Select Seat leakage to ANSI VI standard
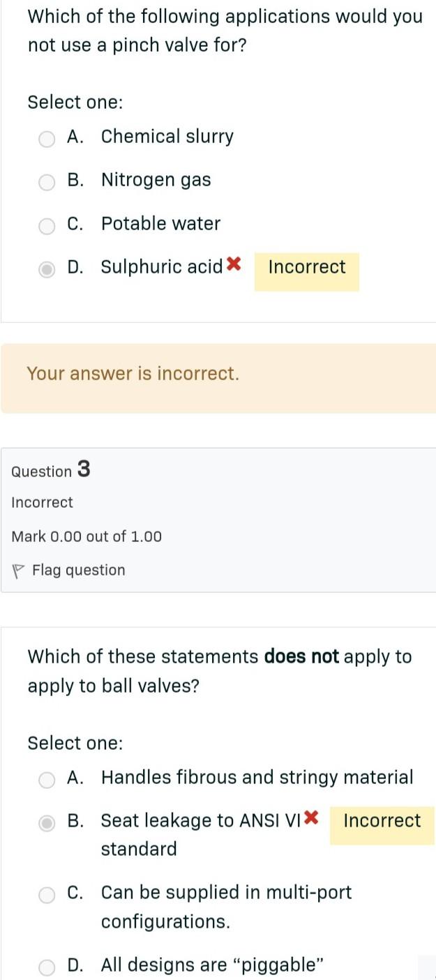Image resolution: width=436 pixels, height=980 pixels. (x=46, y=823)
